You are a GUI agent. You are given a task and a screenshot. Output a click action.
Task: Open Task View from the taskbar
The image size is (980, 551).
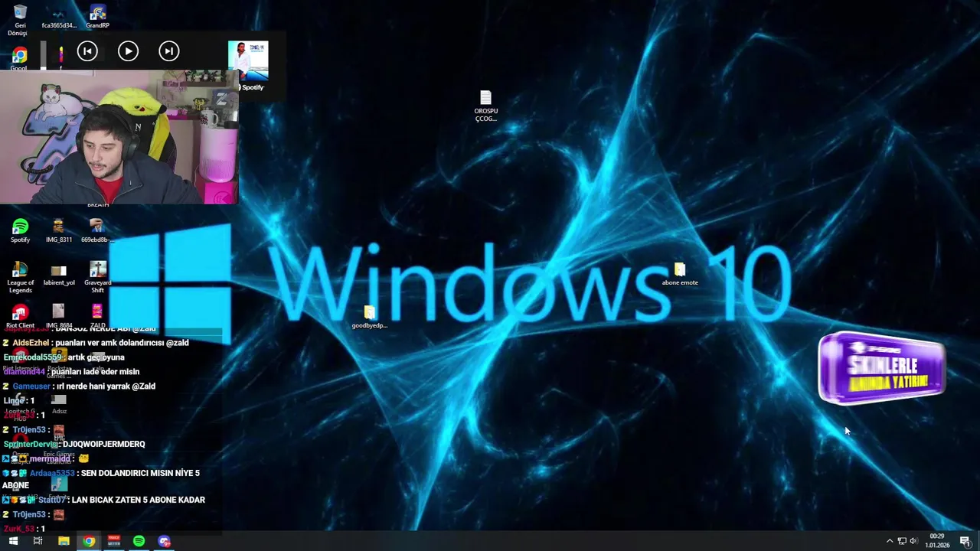[x=38, y=541]
